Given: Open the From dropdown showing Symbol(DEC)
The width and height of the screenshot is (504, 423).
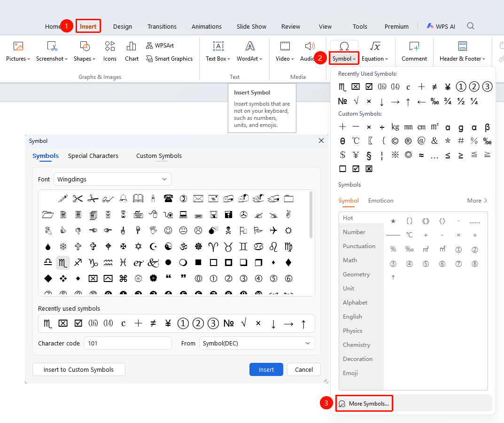Looking at the screenshot, I should click(257, 343).
